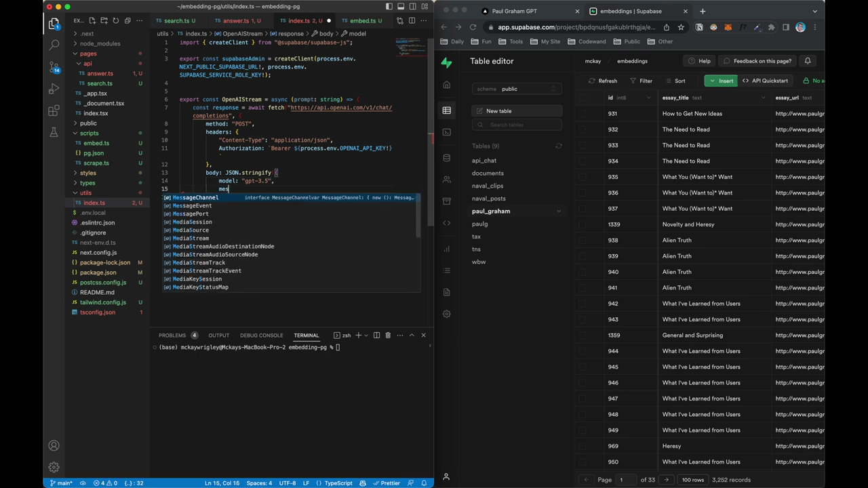868x488 pixels.
Task: Open Supabase SQL editor sidebar icon
Action: (x=446, y=132)
